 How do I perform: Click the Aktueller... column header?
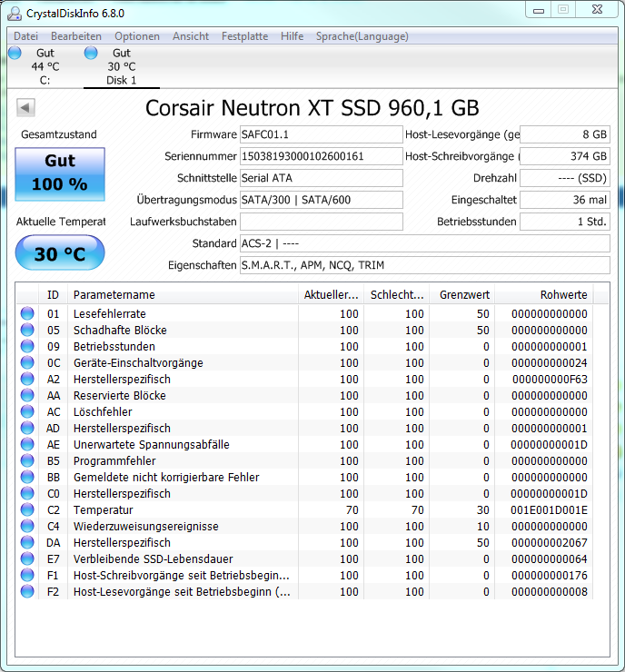[x=331, y=295]
